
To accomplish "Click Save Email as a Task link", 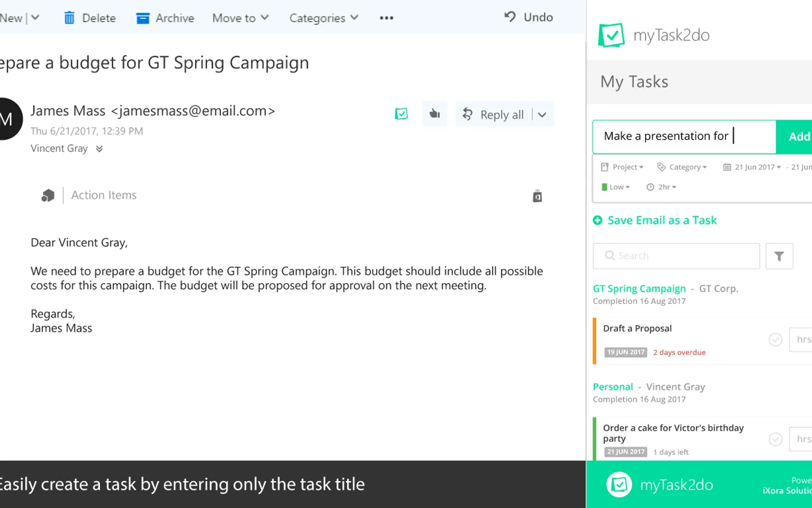I will 662,220.
